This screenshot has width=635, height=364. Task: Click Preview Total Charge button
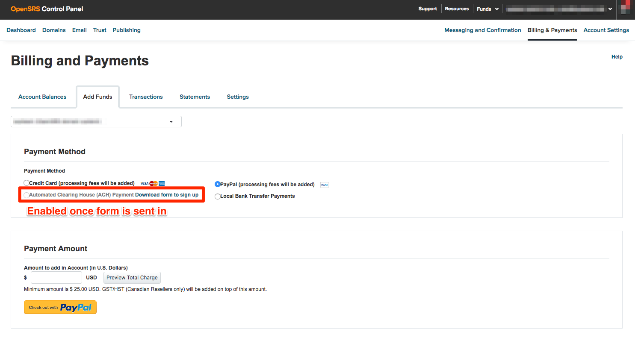[132, 278]
